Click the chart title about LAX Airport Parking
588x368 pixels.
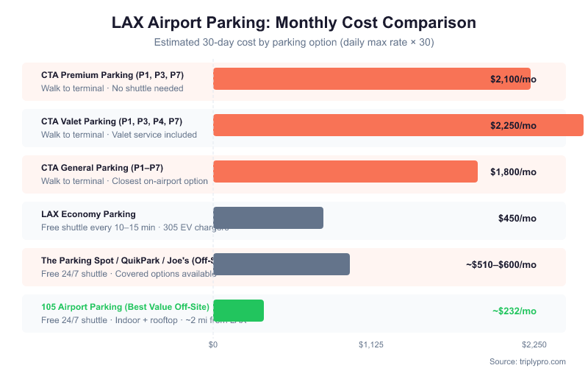294,22
